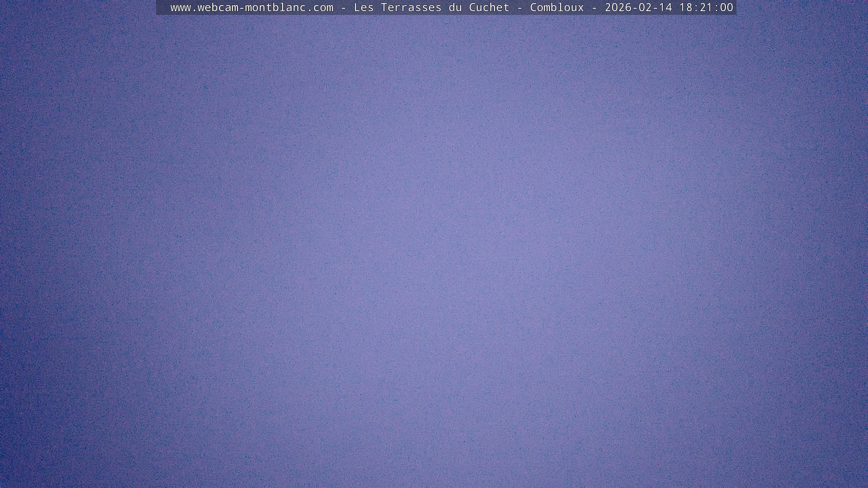Click dash between 'Combloux' and date
Screen dimensions: 868x488
[x=594, y=7]
